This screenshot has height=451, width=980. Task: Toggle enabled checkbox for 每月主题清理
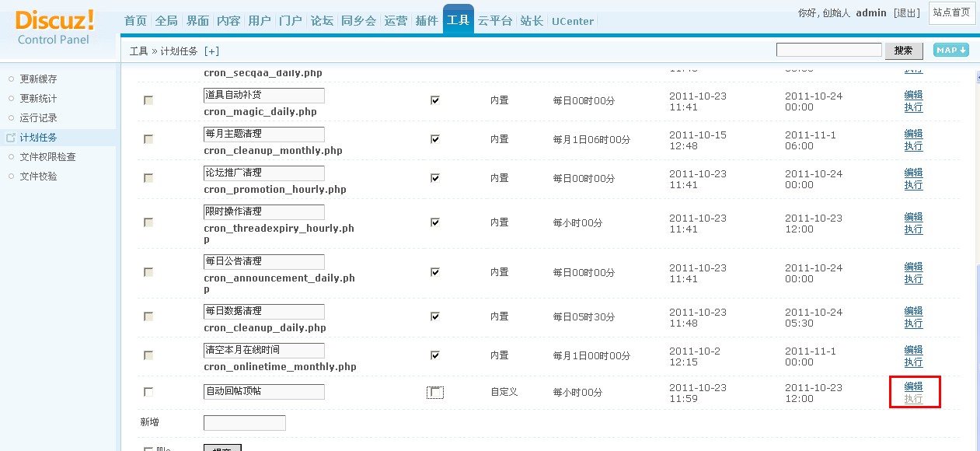[435, 139]
